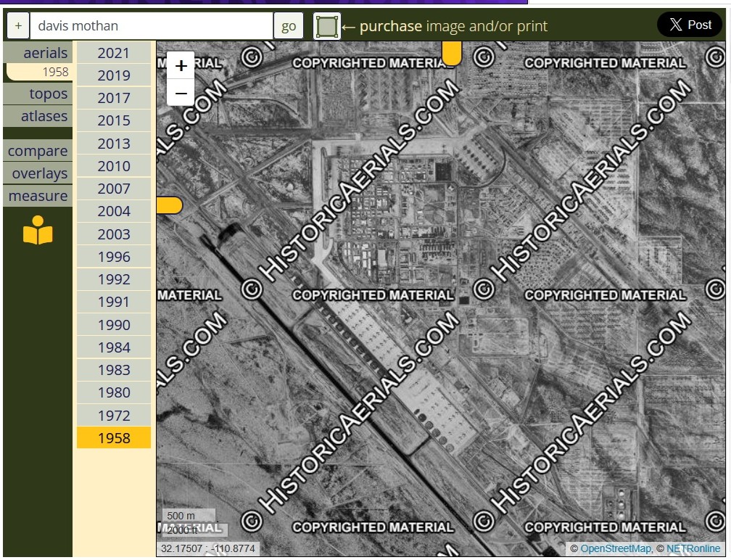731x560 pixels.
Task: Click the location search input field
Action: (151, 26)
